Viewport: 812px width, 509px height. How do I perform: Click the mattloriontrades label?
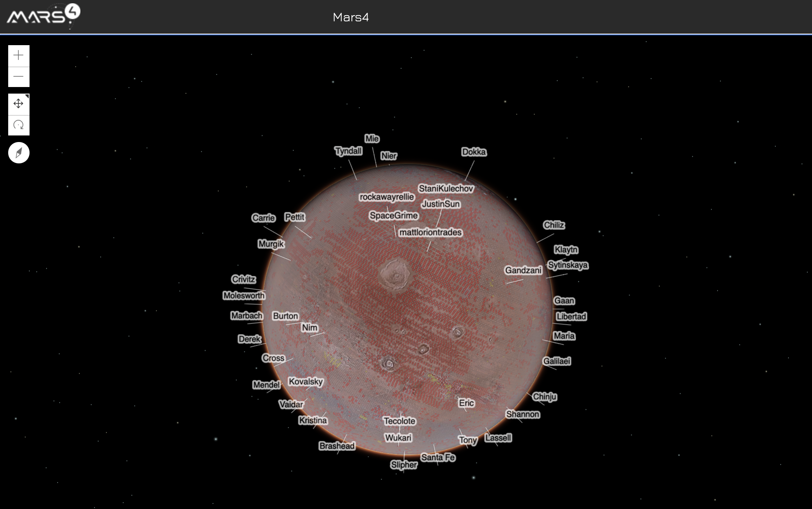click(x=430, y=232)
